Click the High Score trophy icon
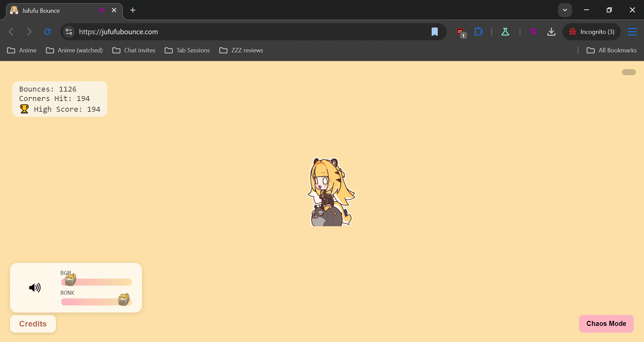This screenshot has width=644, height=342. (24, 109)
